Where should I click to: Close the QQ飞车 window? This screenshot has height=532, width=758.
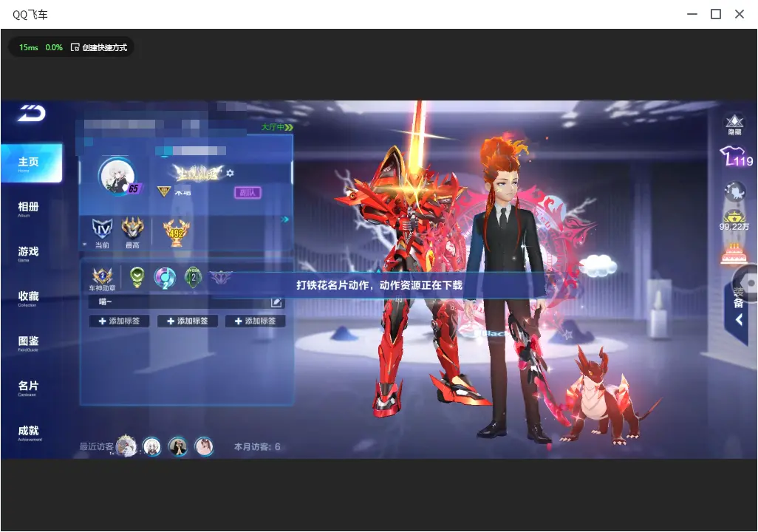pyautogui.click(x=740, y=14)
